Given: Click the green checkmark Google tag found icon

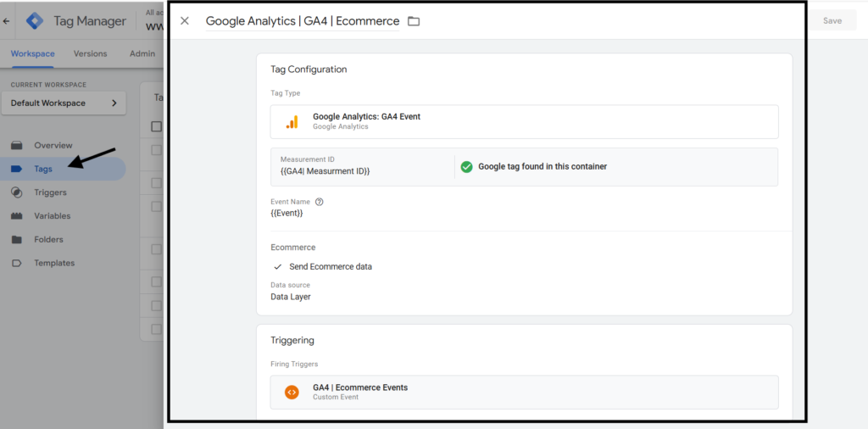Looking at the screenshot, I should pos(467,167).
